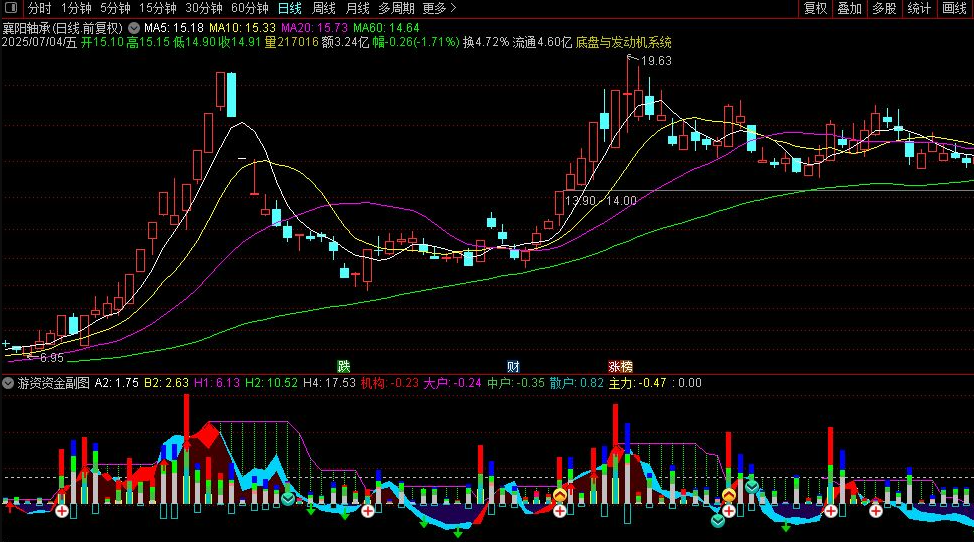This screenshot has width=974, height=542.
Task: Click the 襄阳轴承(日线.前复权) title
Action: [63, 28]
